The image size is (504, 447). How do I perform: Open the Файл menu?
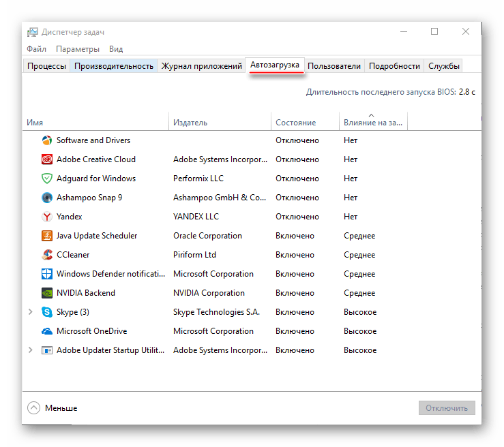pos(36,49)
